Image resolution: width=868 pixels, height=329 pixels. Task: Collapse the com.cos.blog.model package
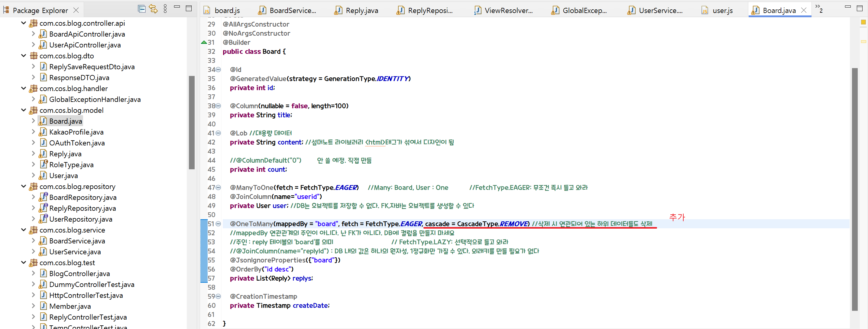point(24,110)
